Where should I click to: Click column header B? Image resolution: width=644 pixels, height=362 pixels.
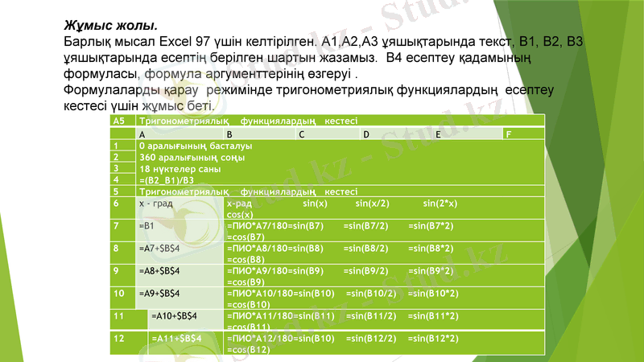coord(229,134)
